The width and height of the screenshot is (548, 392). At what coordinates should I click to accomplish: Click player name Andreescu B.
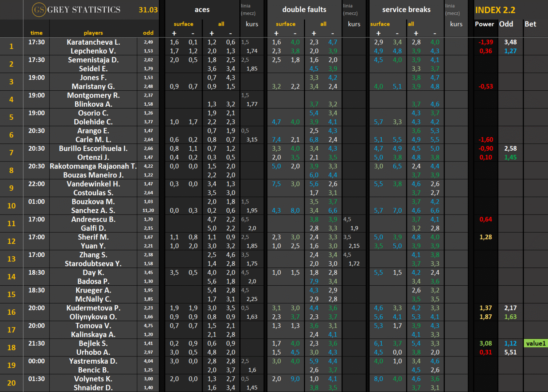tap(93, 219)
